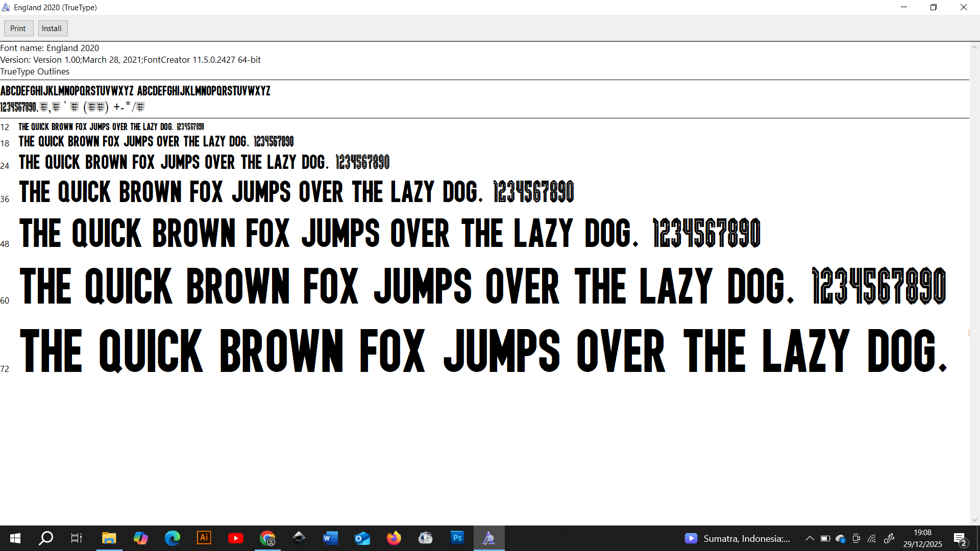The width and height of the screenshot is (980, 551).
Task: Click the YouTube taskbar icon
Action: coord(235,538)
